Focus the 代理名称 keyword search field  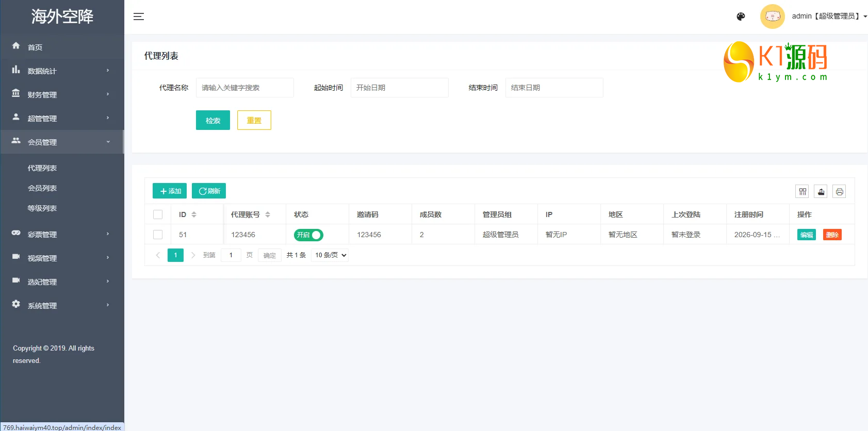[x=245, y=88]
